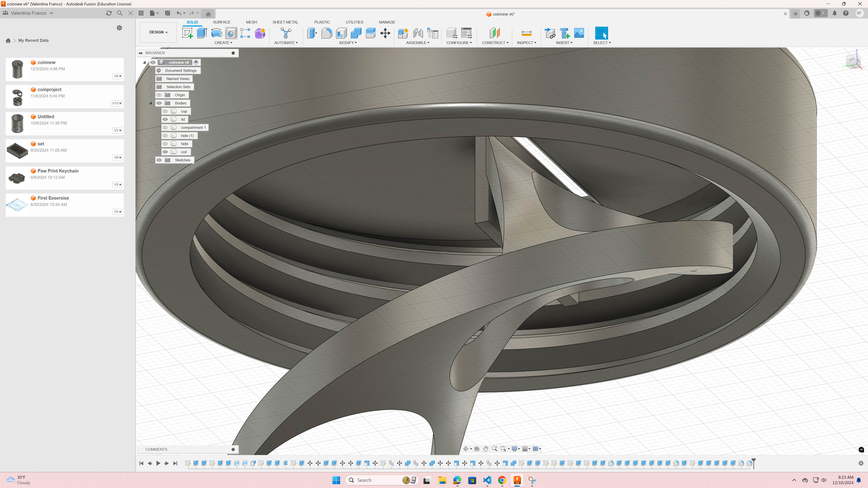Screen dimensions: 868x488
Task: Open the DESIGN workspace dropdown
Action: [x=158, y=32]
